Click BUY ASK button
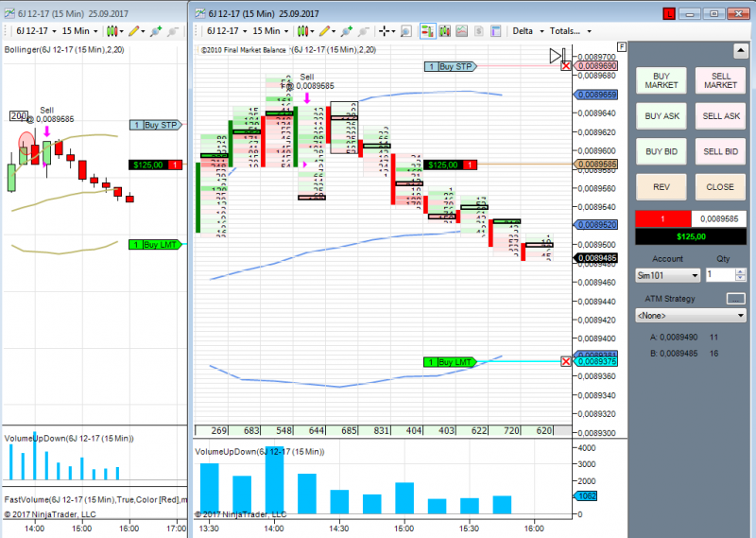Viewport: 756px width, 538px height. (661, 116)
